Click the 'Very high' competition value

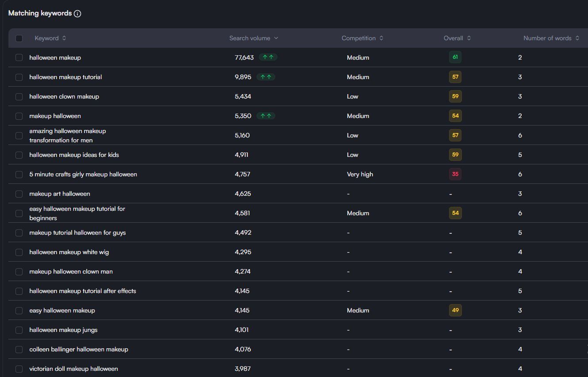pos(360,175)
